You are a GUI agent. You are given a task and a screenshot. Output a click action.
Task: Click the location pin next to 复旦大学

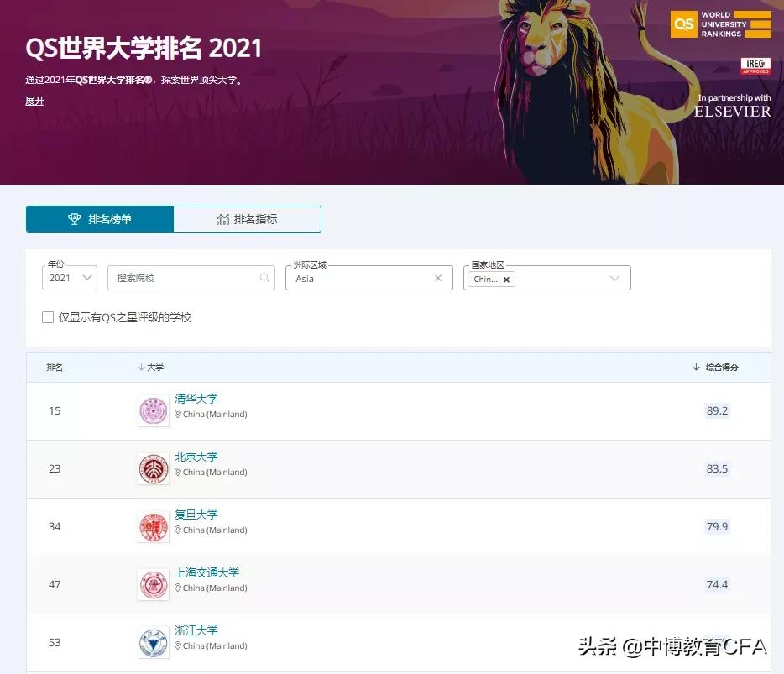pyautogui.click(x=176, y=530)
